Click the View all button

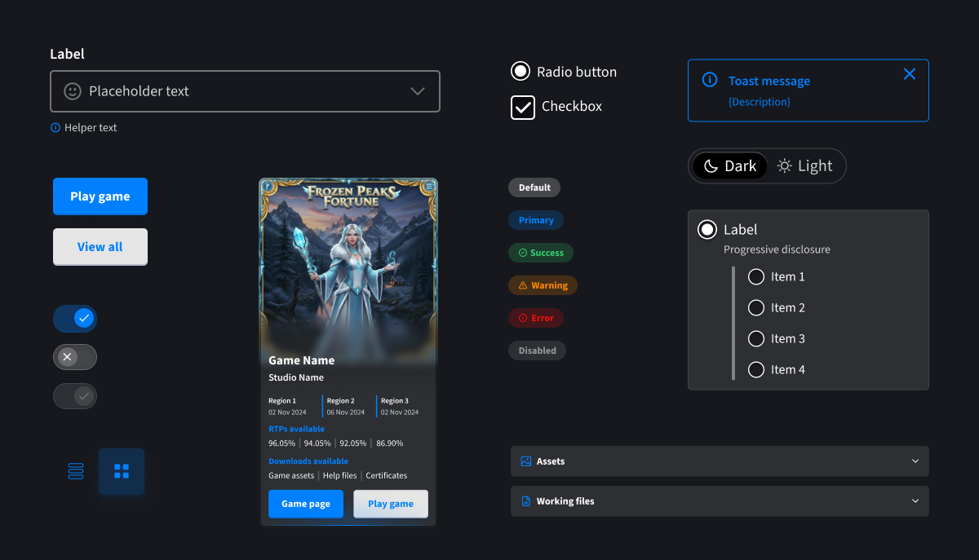pyautogui.click(x=100, y=246)
